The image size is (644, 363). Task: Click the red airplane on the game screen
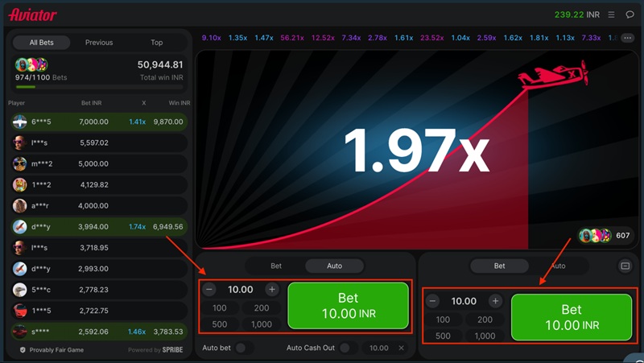coord(553,75)
